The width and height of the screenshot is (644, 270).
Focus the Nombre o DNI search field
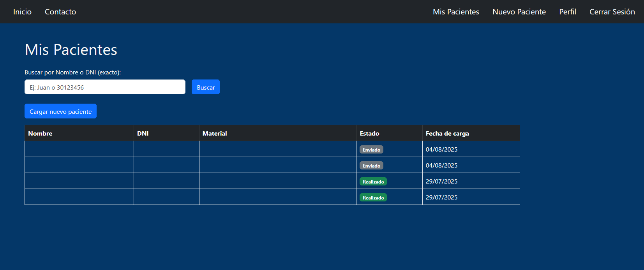coord(105,87)
